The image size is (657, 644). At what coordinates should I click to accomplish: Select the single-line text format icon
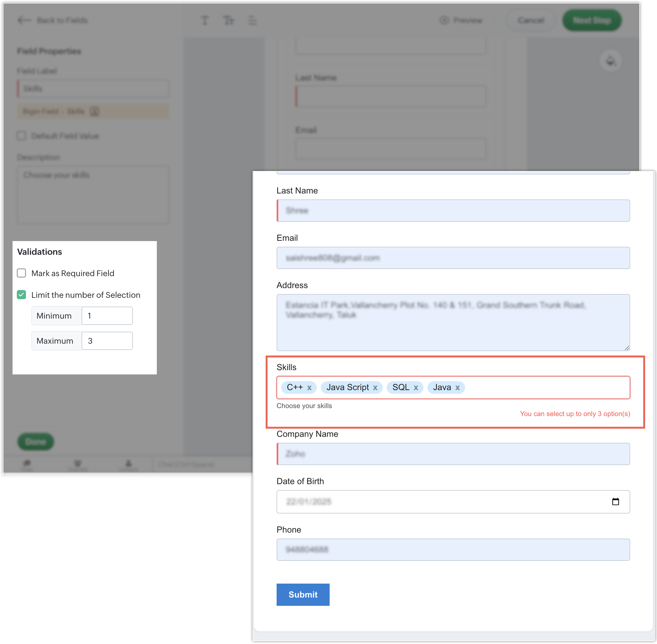tap(204, 20)
